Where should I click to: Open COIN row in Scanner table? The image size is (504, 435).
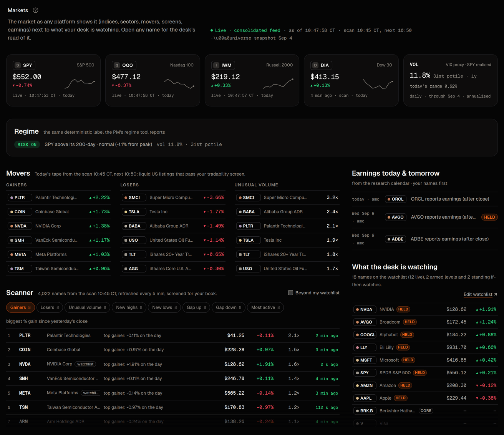click(x=173, y=350)
